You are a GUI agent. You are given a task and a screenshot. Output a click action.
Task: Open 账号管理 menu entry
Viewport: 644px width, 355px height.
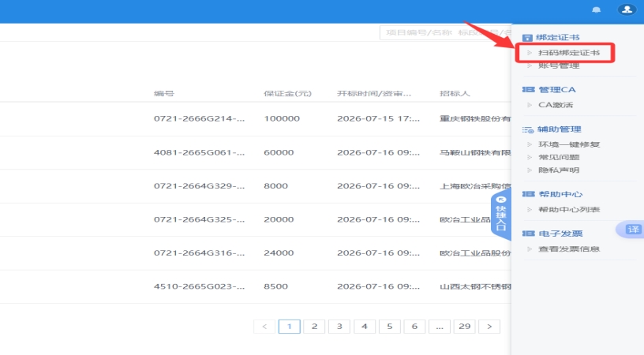click(x=559, y=65)
